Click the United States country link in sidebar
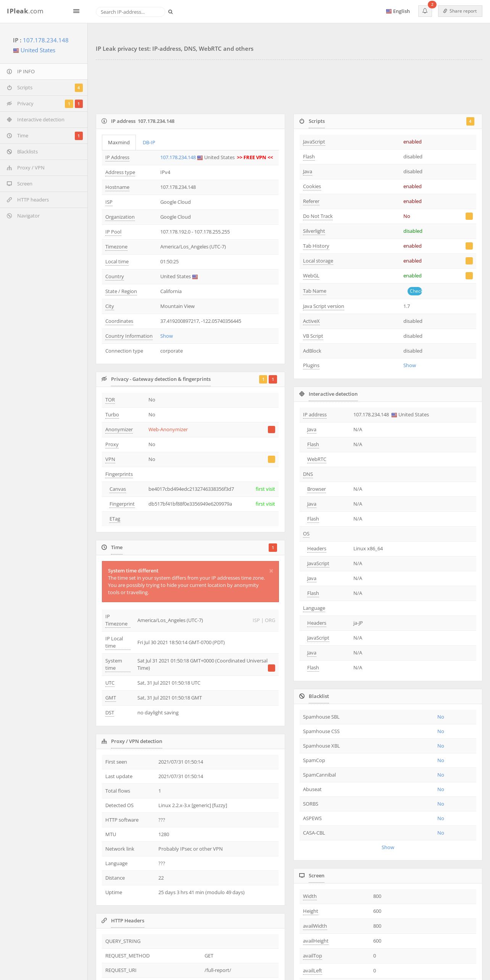The image size is (490, 980). [x=38, y=50]
